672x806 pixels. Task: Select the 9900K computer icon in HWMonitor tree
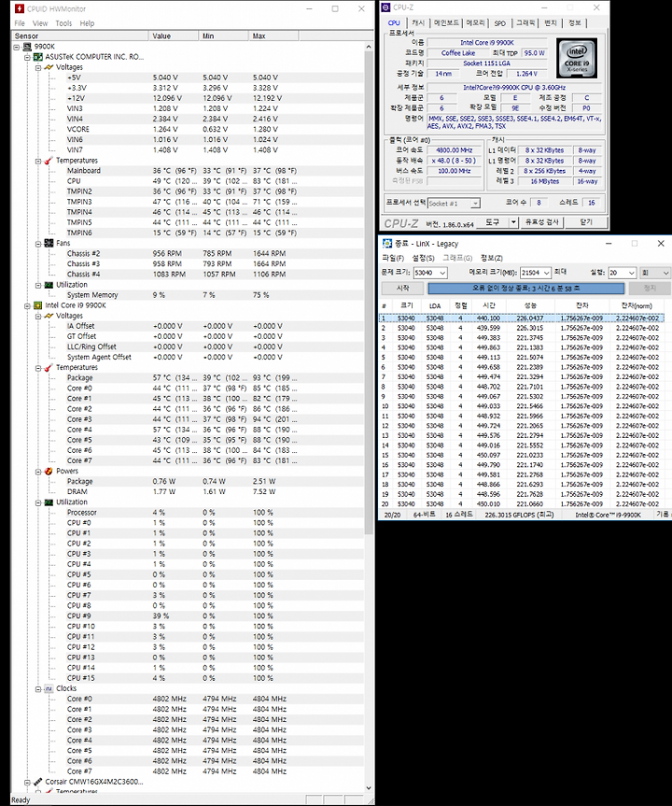(x=27, y=47)
